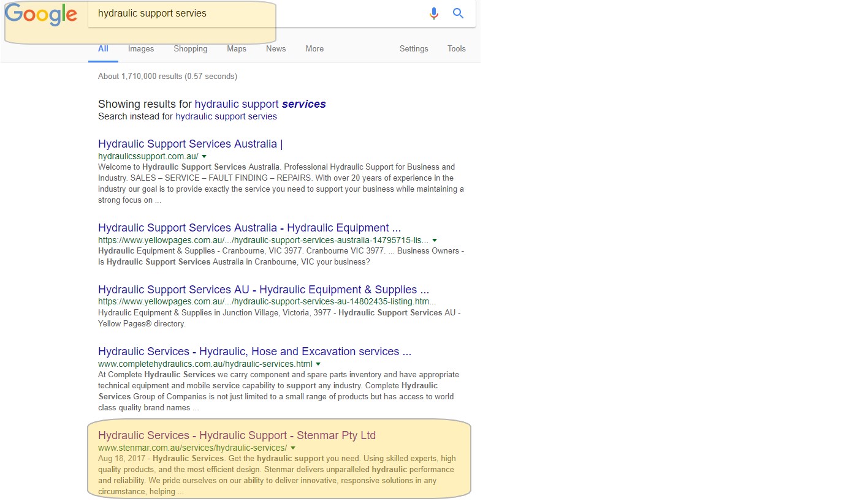The height and width of the screenshot is (504, 868).
Task: Switch to the Shopping tab
Action: pyautogui.click(x=191, y=49)
